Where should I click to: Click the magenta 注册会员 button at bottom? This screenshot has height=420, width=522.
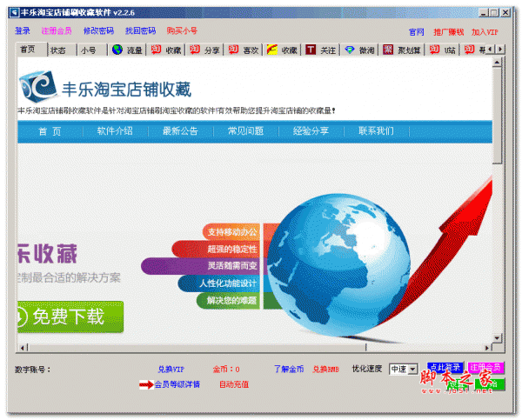[485, 368]
